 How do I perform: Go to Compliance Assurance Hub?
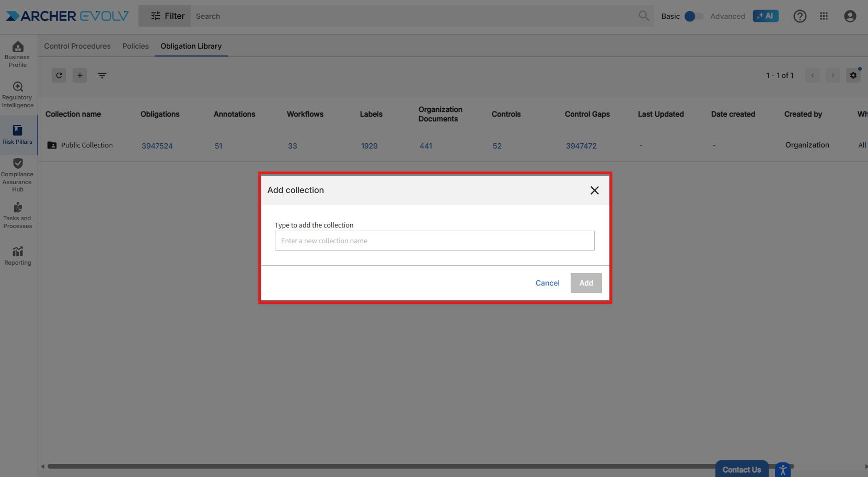tap(18, 175)
